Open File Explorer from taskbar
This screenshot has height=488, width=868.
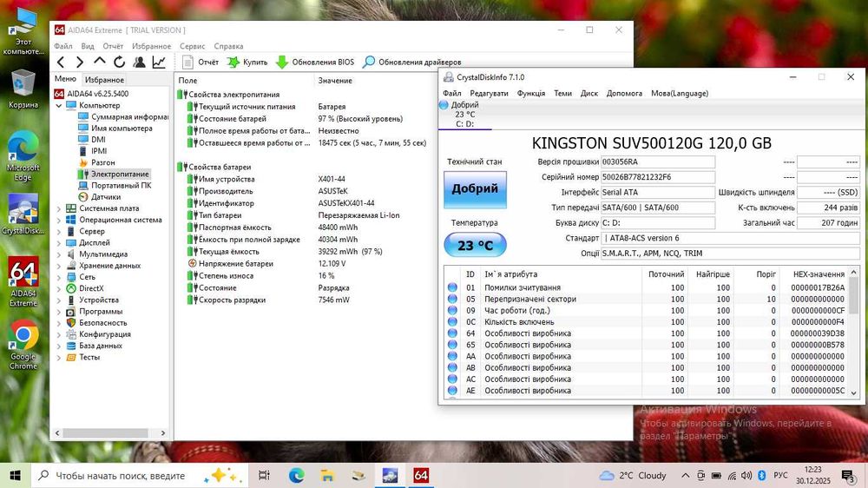[327, 475]
